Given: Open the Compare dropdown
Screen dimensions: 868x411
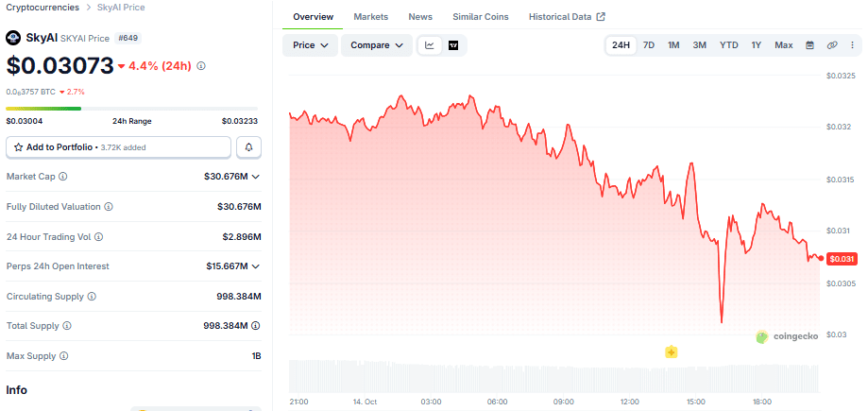Looking at the screenshot, I should (377, 45).
